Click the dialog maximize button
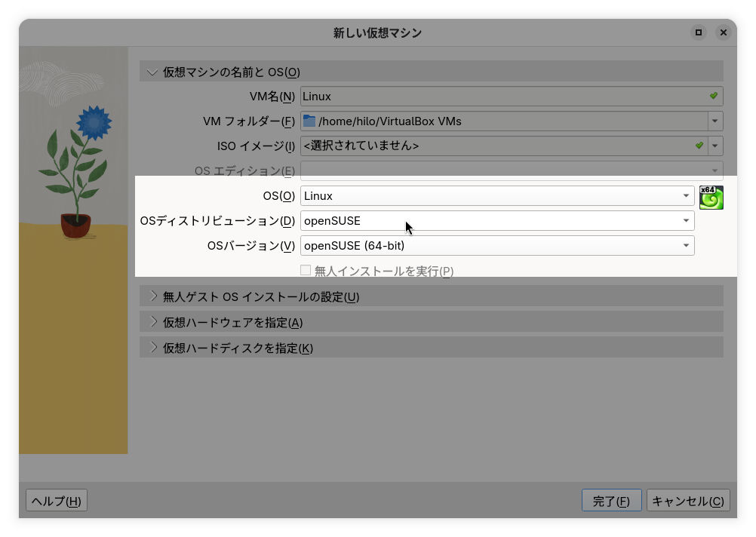Image resolution: width=756 pixels, height=537 pixels. [698, 32]
